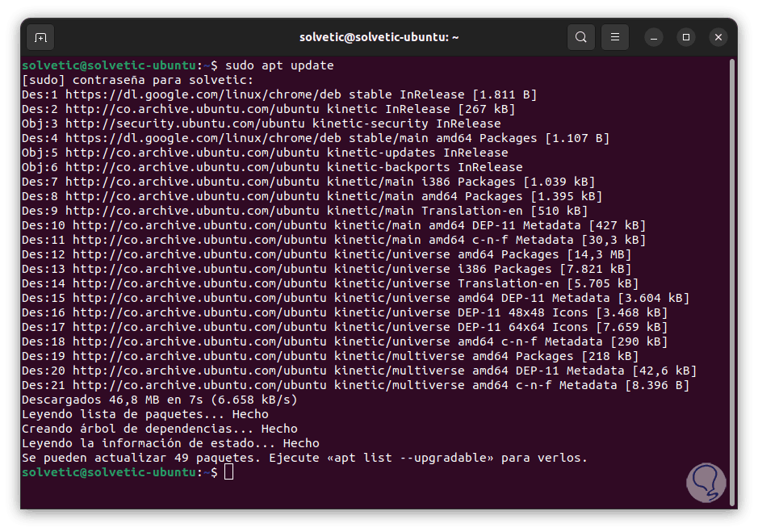Click the Des:14 universe Translation-en line

pos(330,283)
